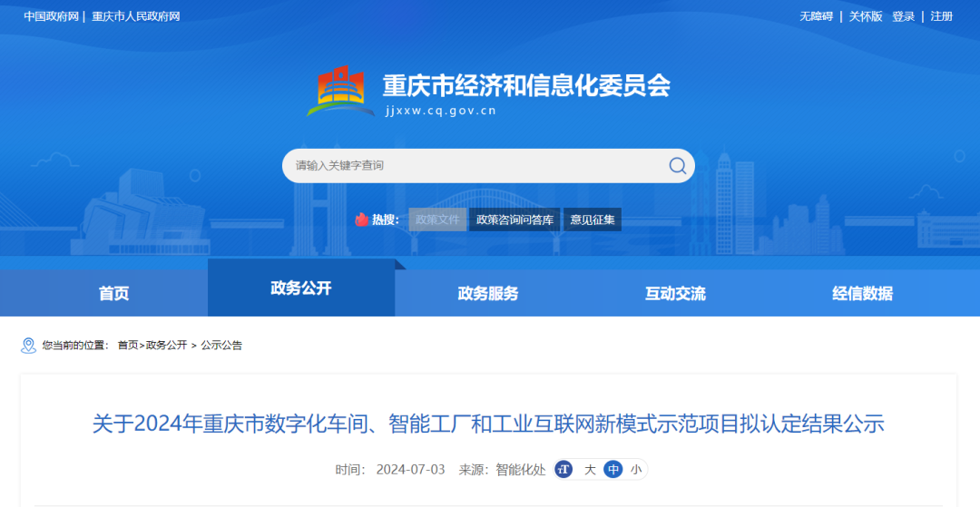
Task: Open the 重庆市人民政府网 link
Action: tap(135, 16)
